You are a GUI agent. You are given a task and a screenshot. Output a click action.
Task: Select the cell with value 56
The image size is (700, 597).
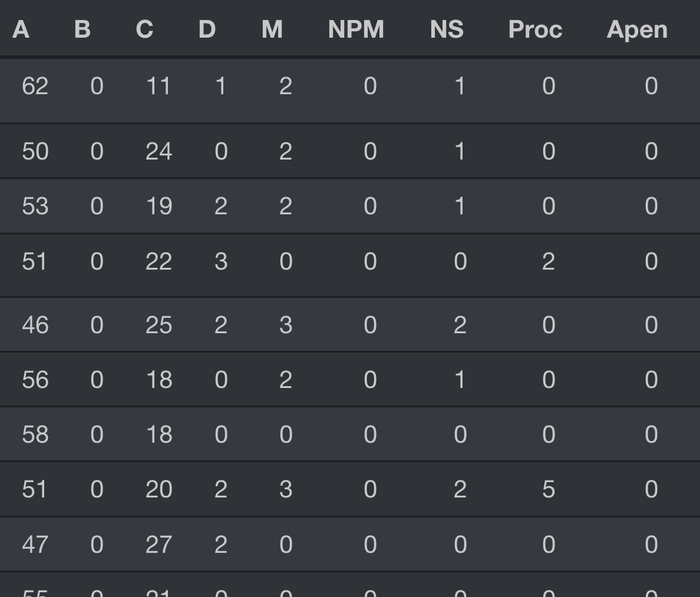[35, 380]
